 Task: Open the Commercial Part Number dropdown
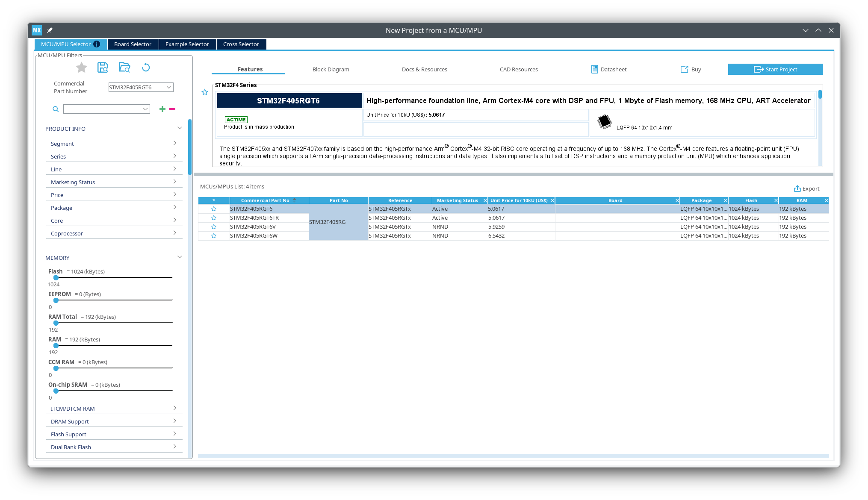(x=169, y=87)
